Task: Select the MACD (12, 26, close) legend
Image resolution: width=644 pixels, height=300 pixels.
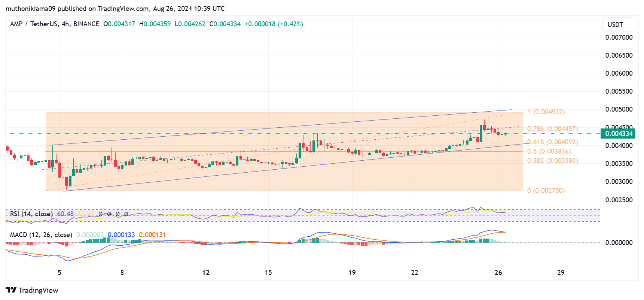Action: pos(41,235)
